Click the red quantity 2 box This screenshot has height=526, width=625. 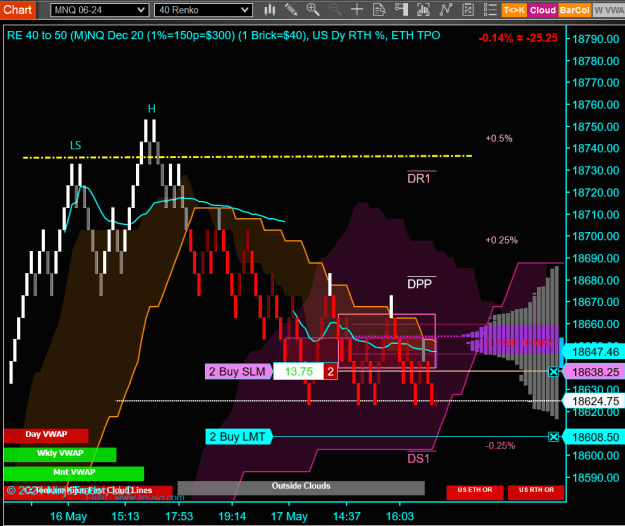click(x=330, y=371)
